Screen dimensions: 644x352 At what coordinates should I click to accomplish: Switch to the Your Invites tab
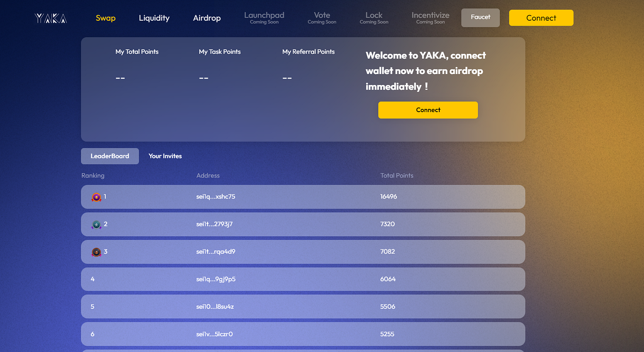pyautogui.click(x=165, y=156)
